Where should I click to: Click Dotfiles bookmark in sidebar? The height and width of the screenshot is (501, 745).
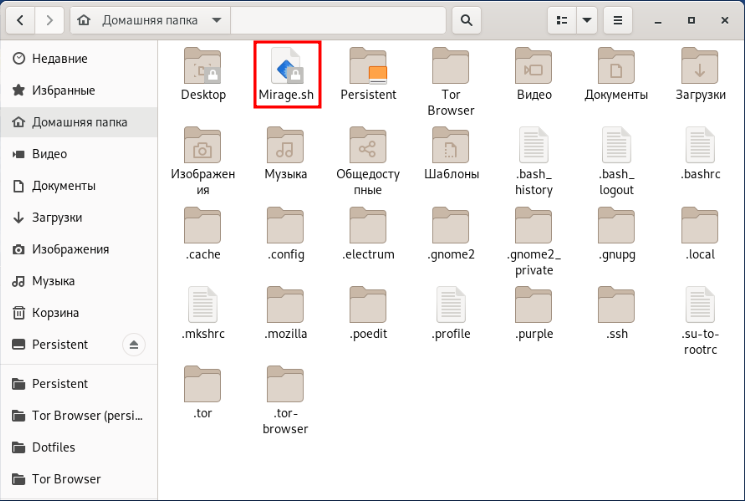pos(53,447)
